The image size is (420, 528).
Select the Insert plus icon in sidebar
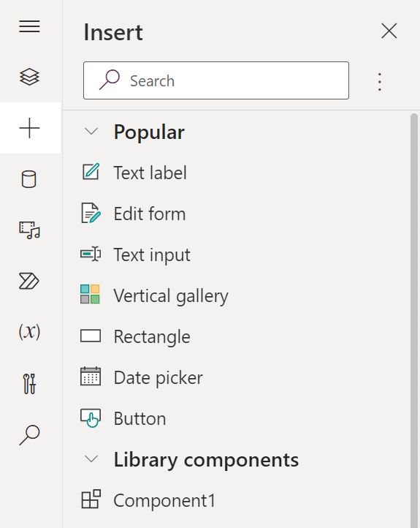click(x=30, y=128)
